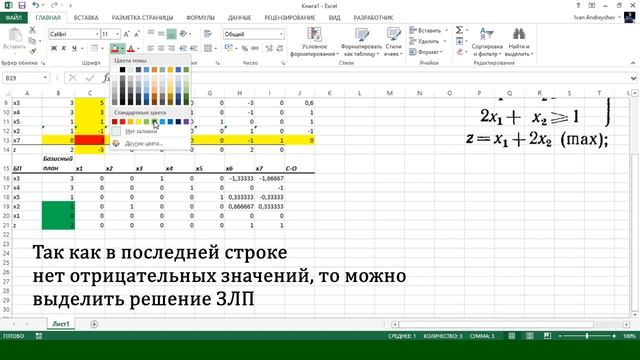This screenshot has height=360, width=640.
Task: Wrap text in the cell
Action: coord(208,34)
